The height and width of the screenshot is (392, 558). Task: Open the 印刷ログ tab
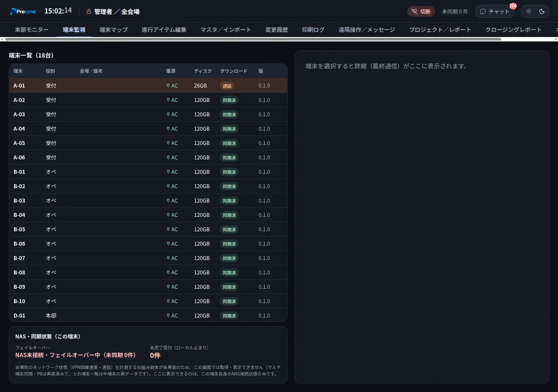pos(313,30)
